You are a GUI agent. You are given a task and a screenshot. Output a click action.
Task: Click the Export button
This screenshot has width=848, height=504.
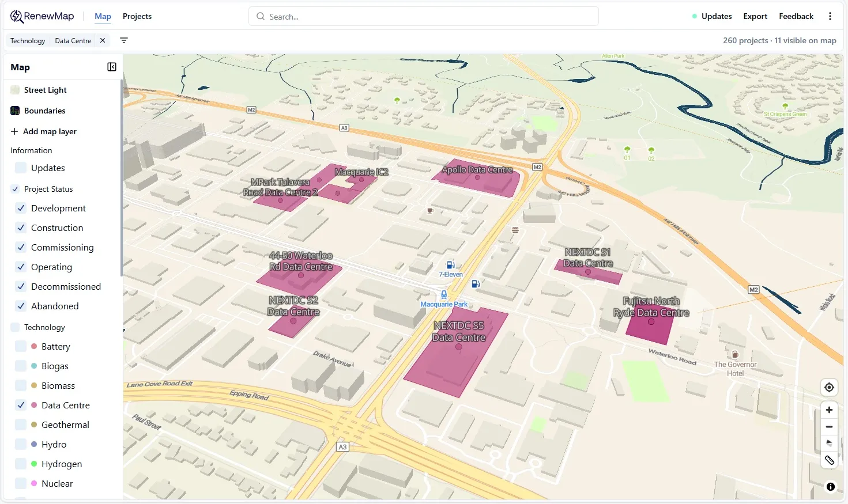(x=755, y=16)
